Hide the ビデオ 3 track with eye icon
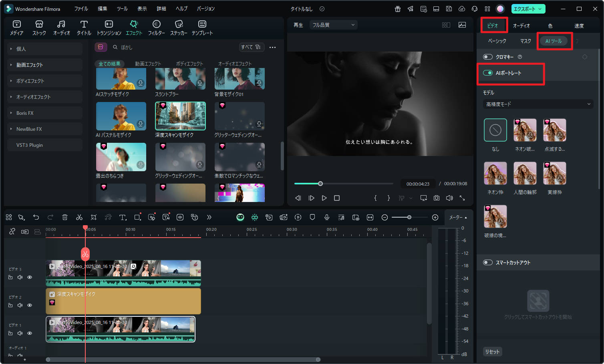 pyautogui.click(x=30, y=277)
